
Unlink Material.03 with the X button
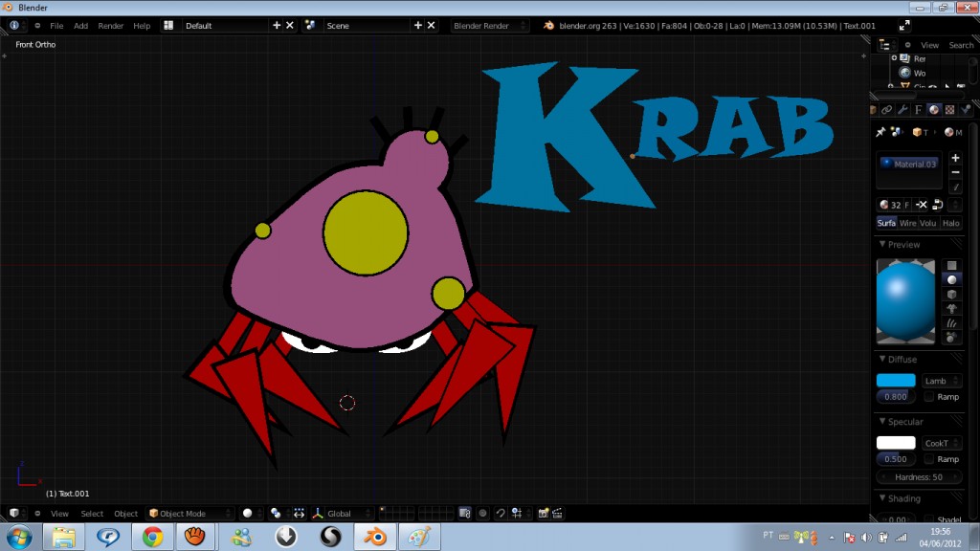pyautogui.click(x=922, y=205)
